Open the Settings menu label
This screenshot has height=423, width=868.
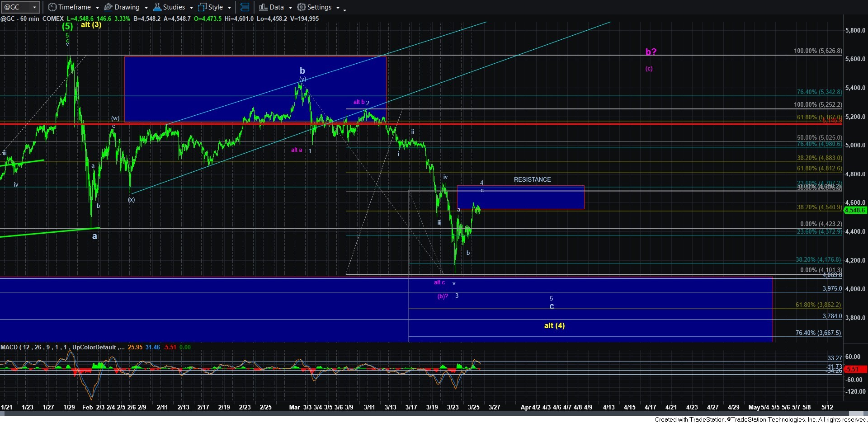[x=319, y=7]
